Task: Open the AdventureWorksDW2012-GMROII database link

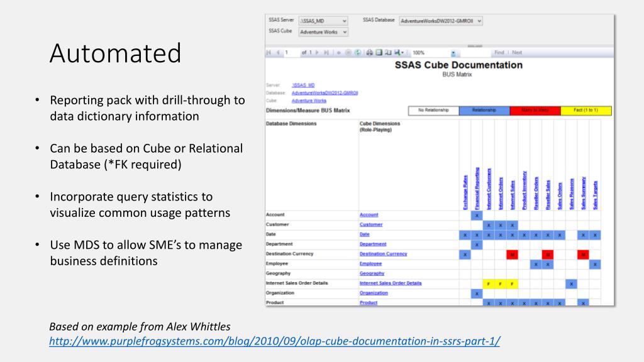Action: click(x=325, y=93)
